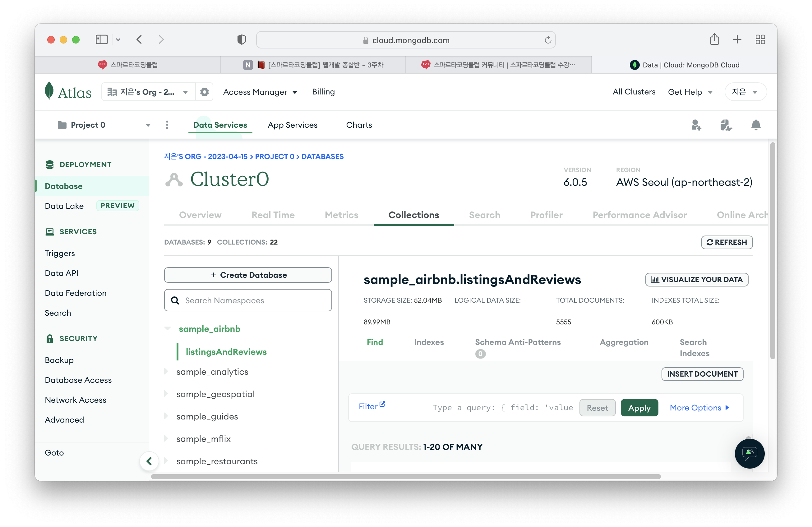Open the cluster Overview tab
The height and width of the screenshot is (527, 812).
(200, 215)
